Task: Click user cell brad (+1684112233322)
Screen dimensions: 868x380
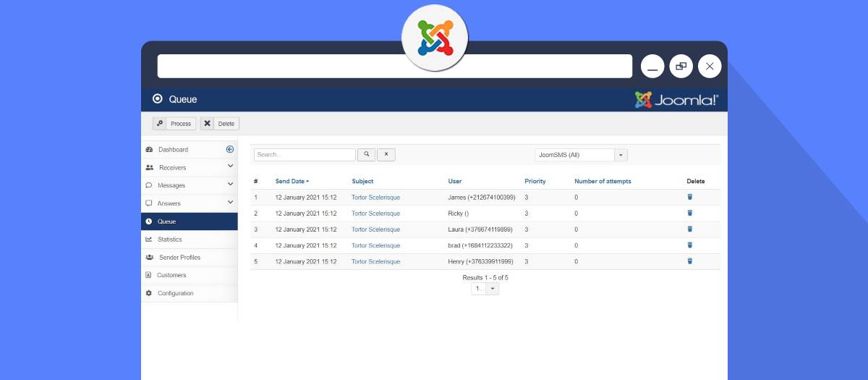Action: tap(480, 245)
